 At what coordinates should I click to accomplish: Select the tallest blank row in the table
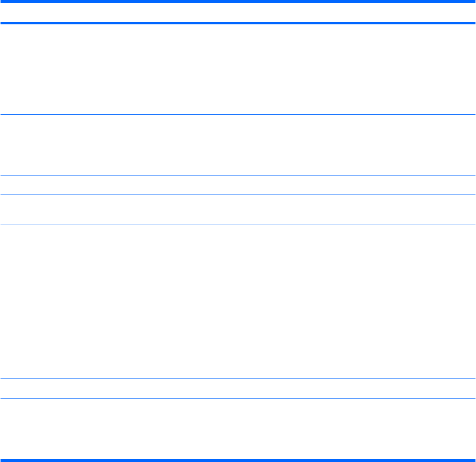[x=238, y=302]
